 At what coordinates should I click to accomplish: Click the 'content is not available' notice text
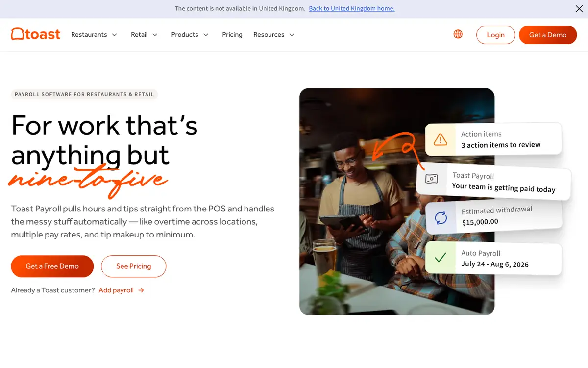coord(240,8)
